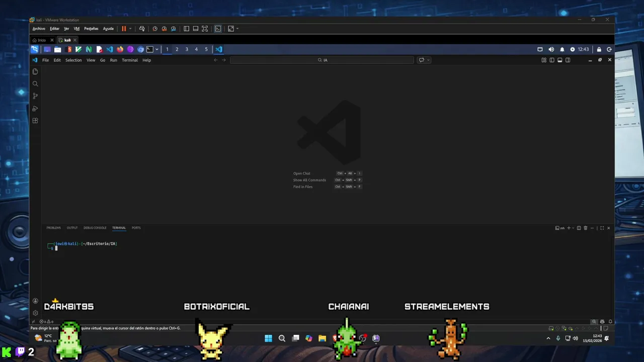Open VS Code Terminal menu
644x362 pixels.
tap(130, 60)
